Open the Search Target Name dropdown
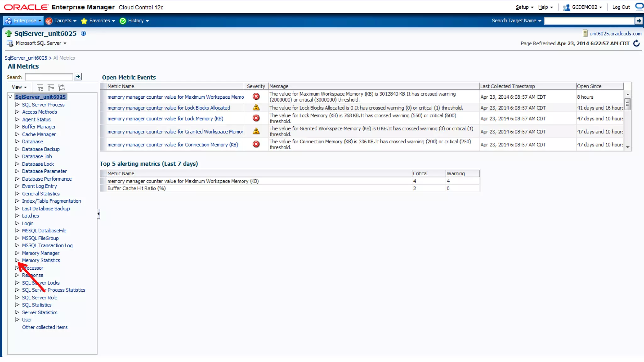This screenshot has height=362, width=644. (517, 21)
